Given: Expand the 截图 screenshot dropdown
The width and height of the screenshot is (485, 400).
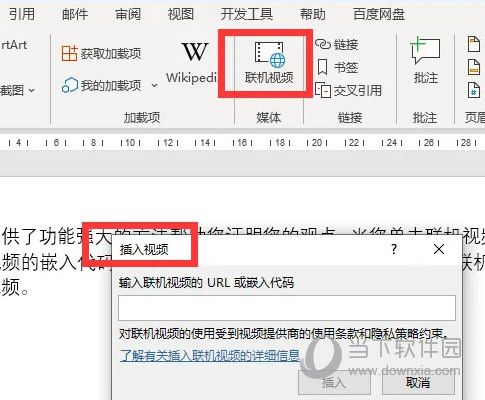Looking at the screenshot, I should 32,90.
